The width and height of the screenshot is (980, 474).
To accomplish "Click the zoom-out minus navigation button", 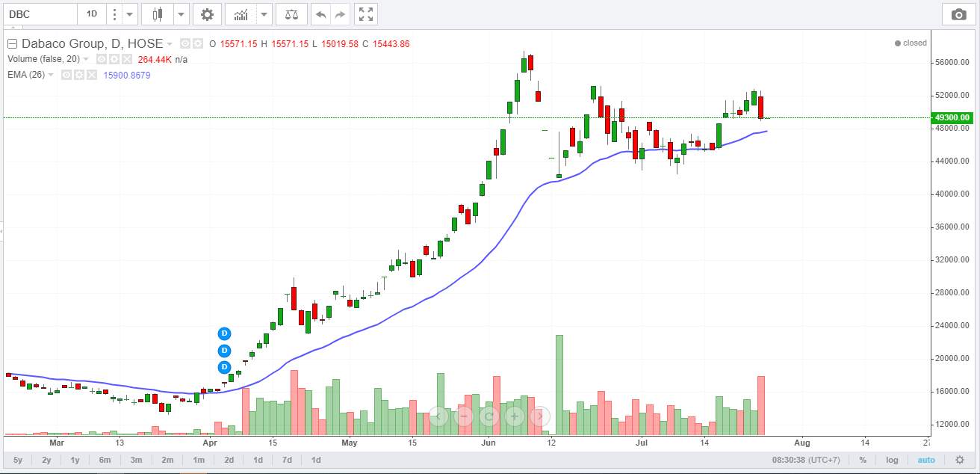I will tap(464, 416).
